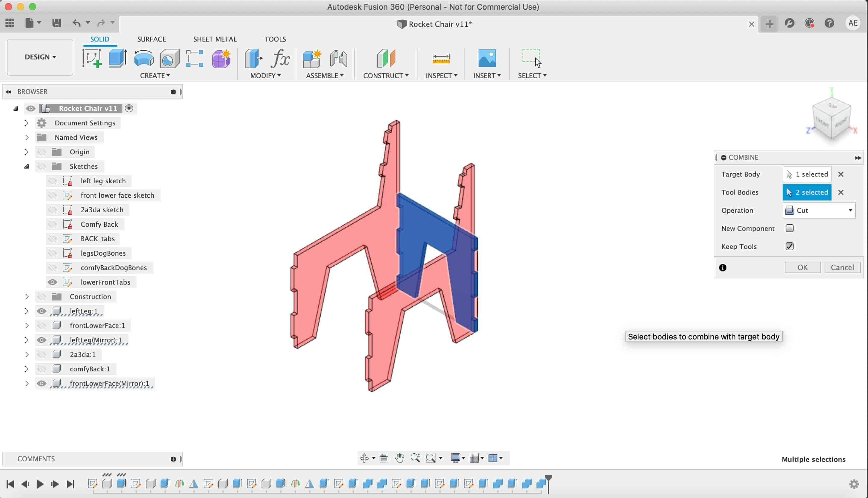The height and width of the screenshot is (498, 868).
Task: Switch to the SURFACE tab
Action: click(x=151, y=39)
